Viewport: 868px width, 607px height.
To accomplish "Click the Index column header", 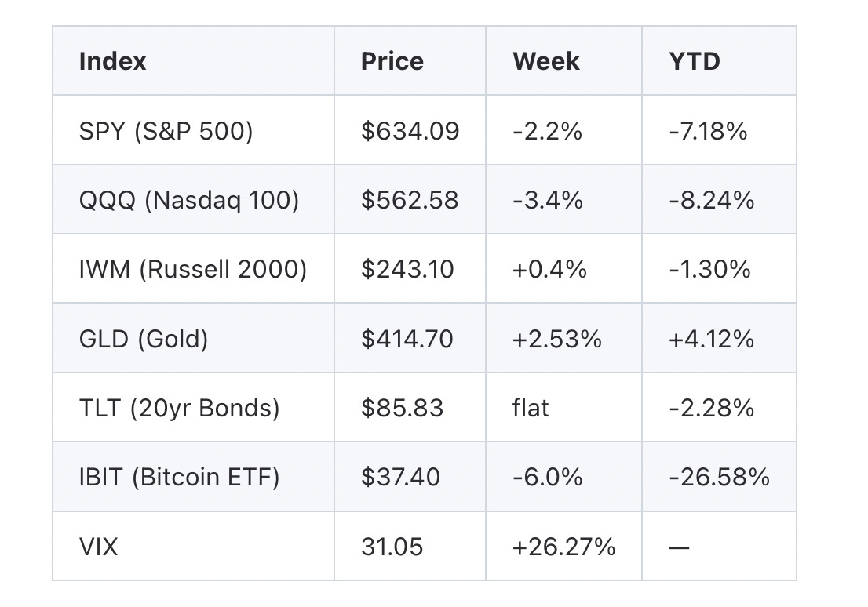I will (x=112, y=61).
